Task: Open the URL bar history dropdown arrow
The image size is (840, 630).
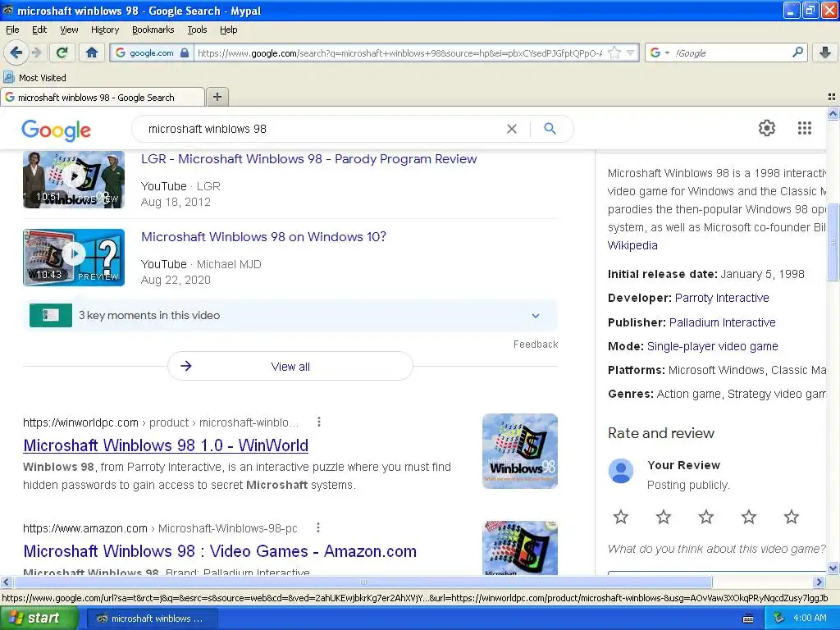Action: [x=631, y=52]
